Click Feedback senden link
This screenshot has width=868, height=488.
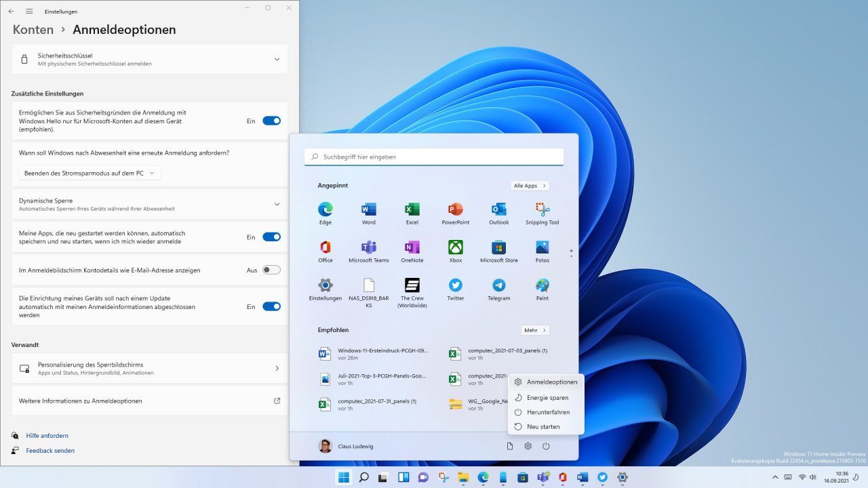point(50,451)
